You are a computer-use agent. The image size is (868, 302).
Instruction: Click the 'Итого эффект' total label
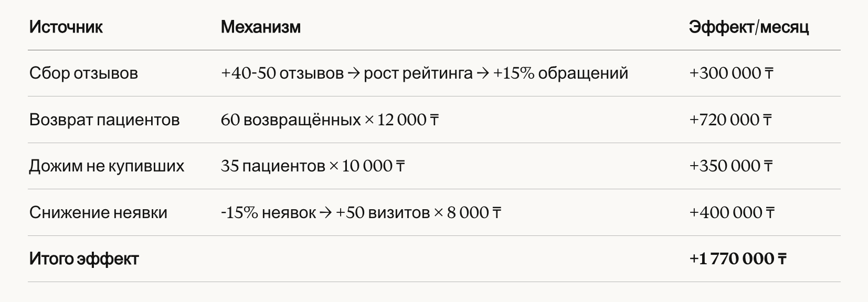(x=84, y=259)
